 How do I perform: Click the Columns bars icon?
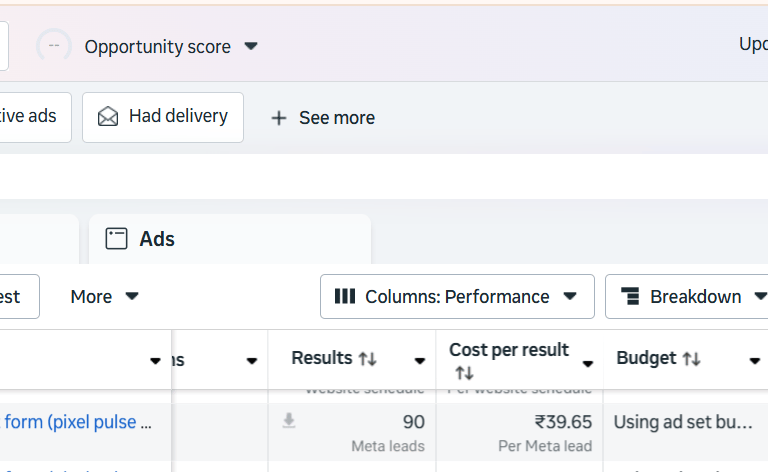345,296
